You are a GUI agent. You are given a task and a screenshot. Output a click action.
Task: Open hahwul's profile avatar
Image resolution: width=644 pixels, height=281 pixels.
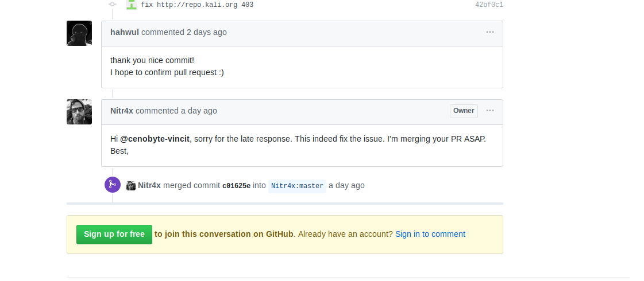pyautogui.click(x=79, y=33)
